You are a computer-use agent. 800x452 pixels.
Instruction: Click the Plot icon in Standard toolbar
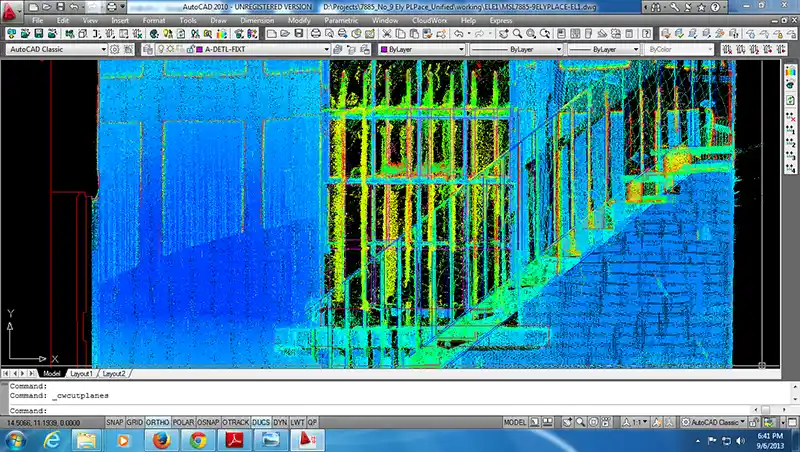[x=316, y=34]
